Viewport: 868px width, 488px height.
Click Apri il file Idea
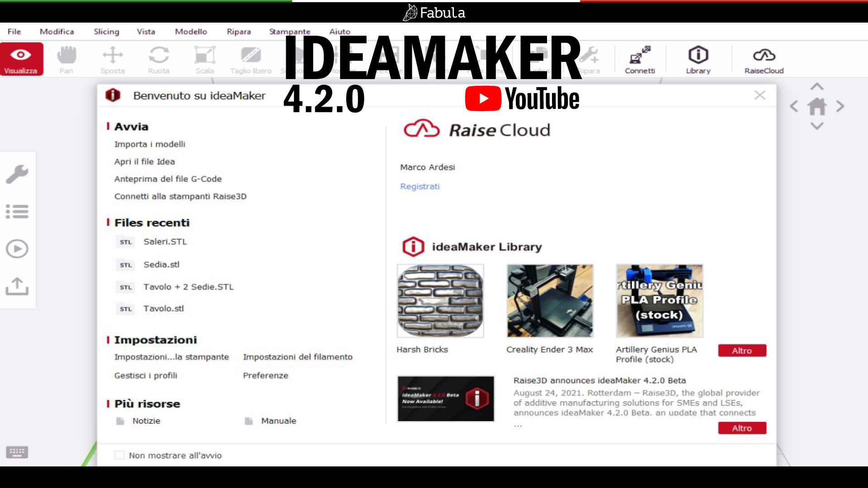click(x=145, y=162)
